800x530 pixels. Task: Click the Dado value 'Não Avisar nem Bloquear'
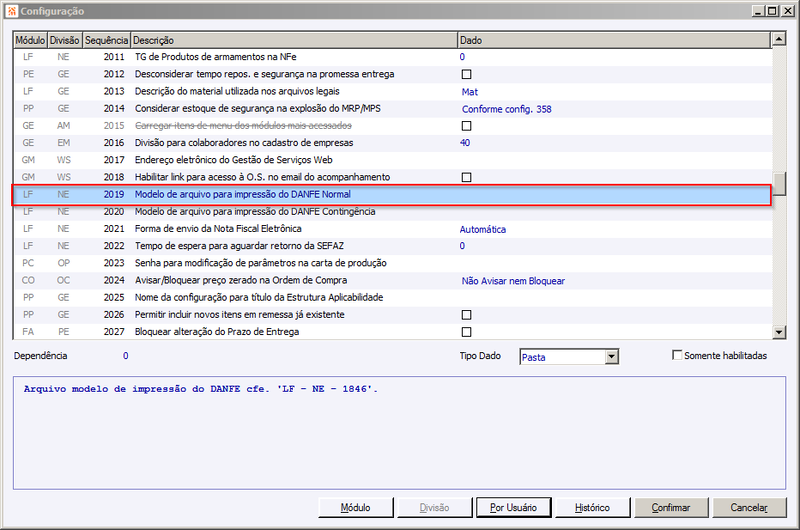(x=513, y=281)
